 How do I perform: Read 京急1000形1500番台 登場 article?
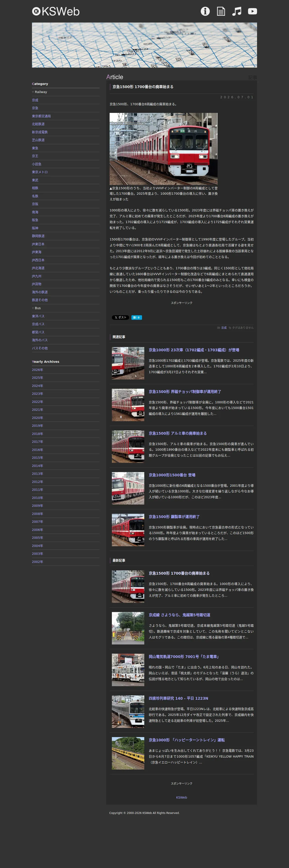172,475
